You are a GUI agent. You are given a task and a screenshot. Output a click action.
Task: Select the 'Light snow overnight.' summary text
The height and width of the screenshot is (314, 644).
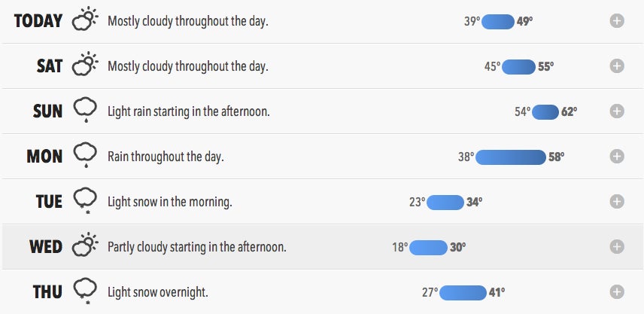(158, 292)
